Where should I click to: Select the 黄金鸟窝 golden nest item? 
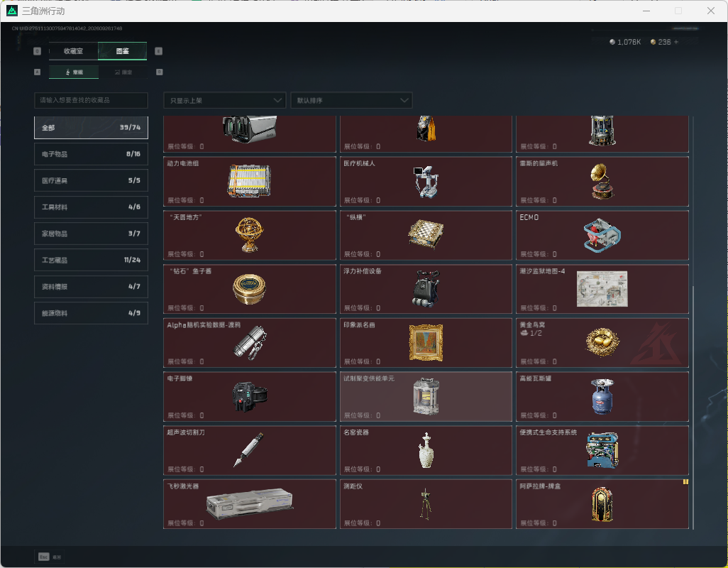click(602, 343)
